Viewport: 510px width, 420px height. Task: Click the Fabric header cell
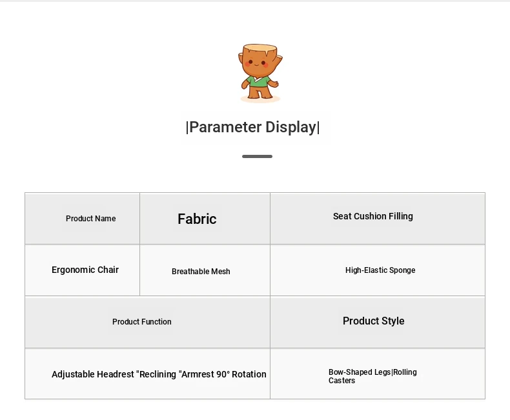(205, 219)
